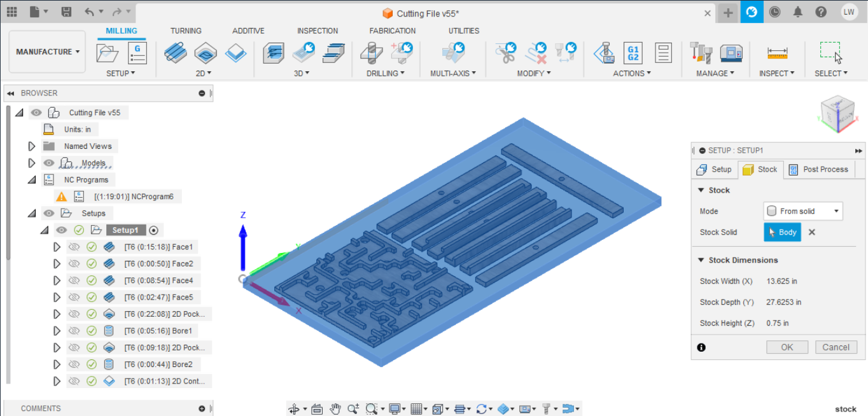
Task: Click the Delete Passes icon in Modify
Action: pyautogui.click(x=536, y=53)
